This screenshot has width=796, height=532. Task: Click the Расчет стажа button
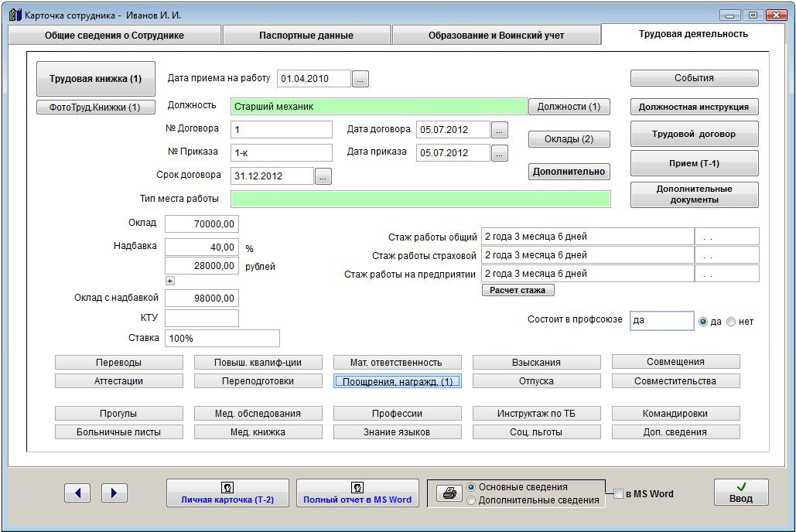[518, 290]
